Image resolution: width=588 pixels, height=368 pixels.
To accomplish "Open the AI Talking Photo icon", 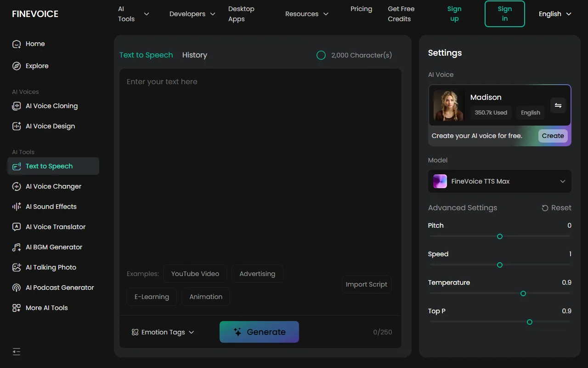I will click(17, 267).
